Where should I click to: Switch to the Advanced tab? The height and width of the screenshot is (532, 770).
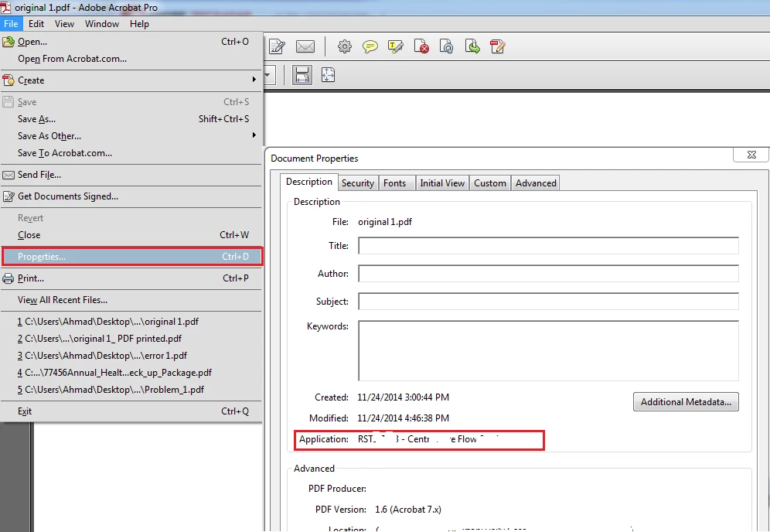[x=536, y=183]
